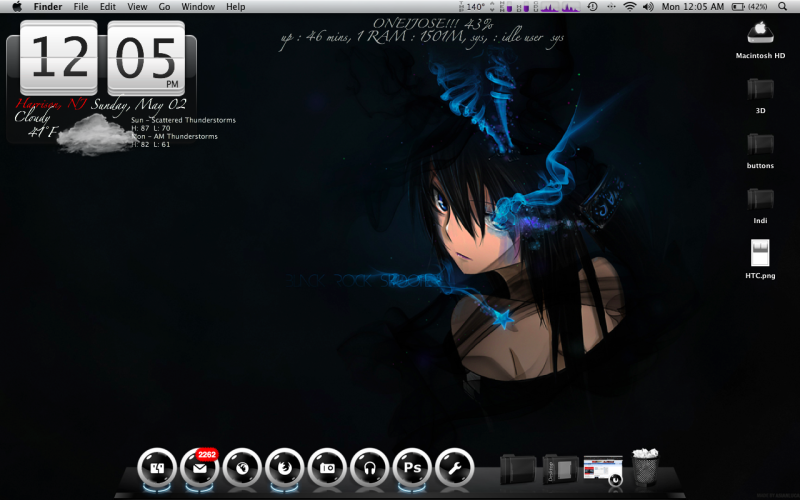Click the Sun – Scattered Thunderstorms forecast line
800x500 pixels.
(184, 120)
